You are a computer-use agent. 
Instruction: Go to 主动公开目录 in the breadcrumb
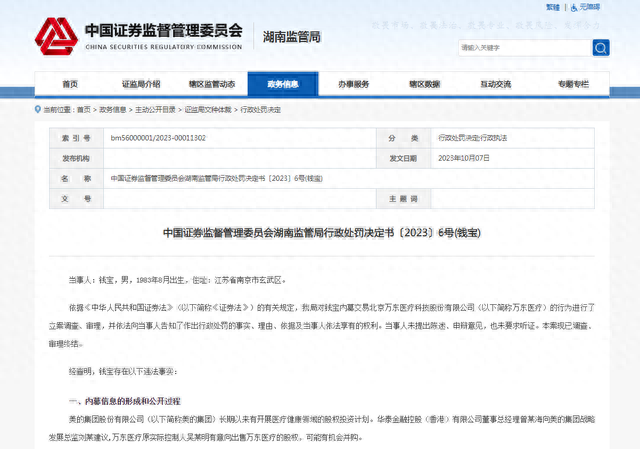[155, 109]
